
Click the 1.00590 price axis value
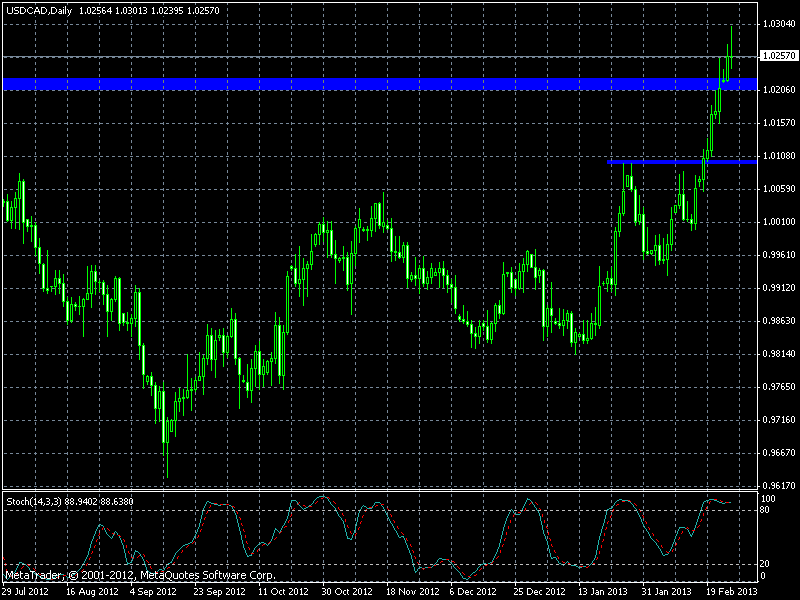pyautogui.click(x=779, y=189)
